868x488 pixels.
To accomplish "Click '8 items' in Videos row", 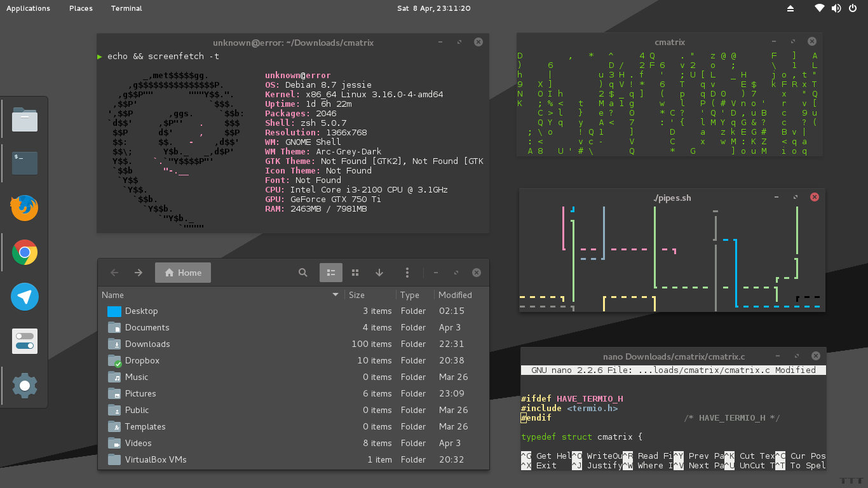I will pyautogui.click(x=377, y=443).
